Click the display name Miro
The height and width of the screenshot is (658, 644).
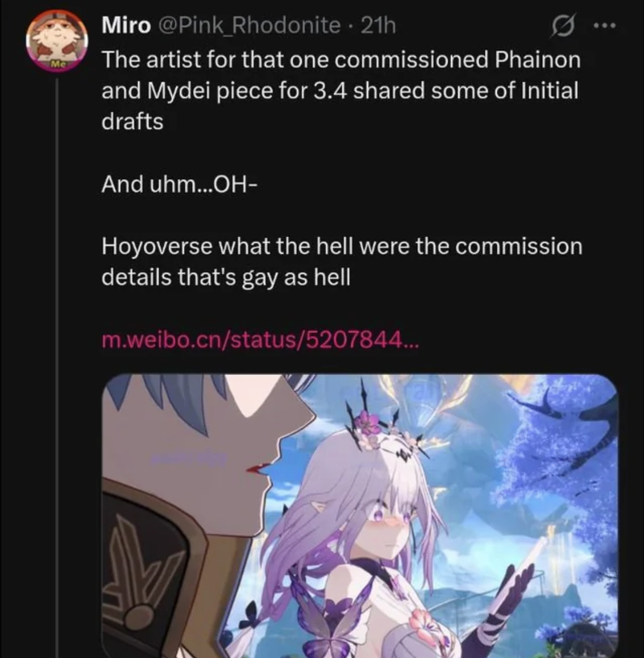click(x=127, y=26)
